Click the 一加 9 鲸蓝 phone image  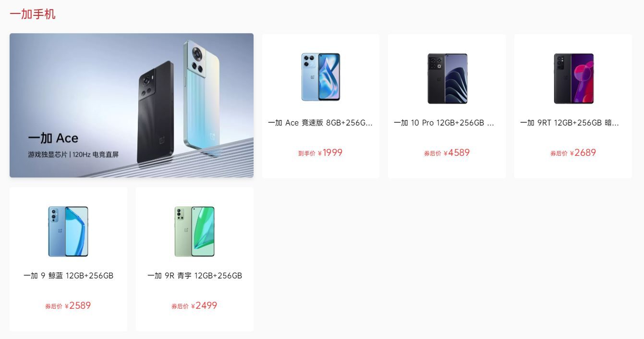(x=68, y=231)
